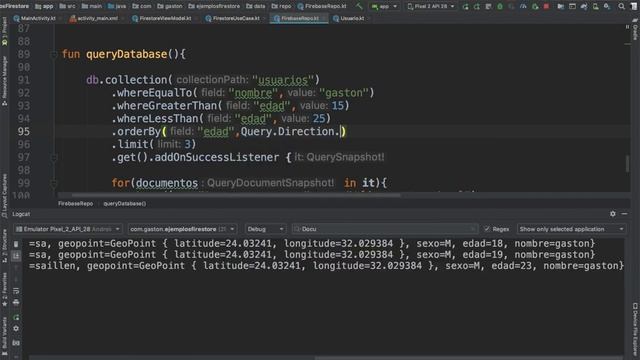Click the Make Project hammer icon

coord(359,6)
